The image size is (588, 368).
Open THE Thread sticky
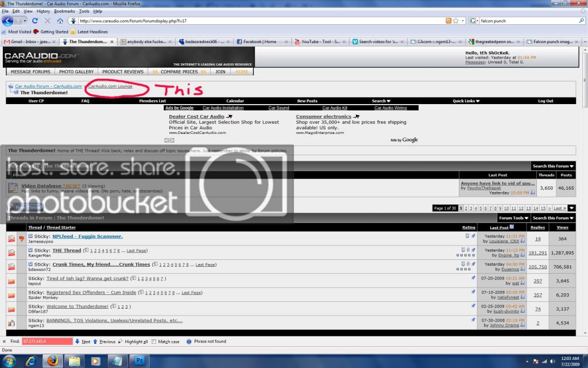(x=67, y=251)
